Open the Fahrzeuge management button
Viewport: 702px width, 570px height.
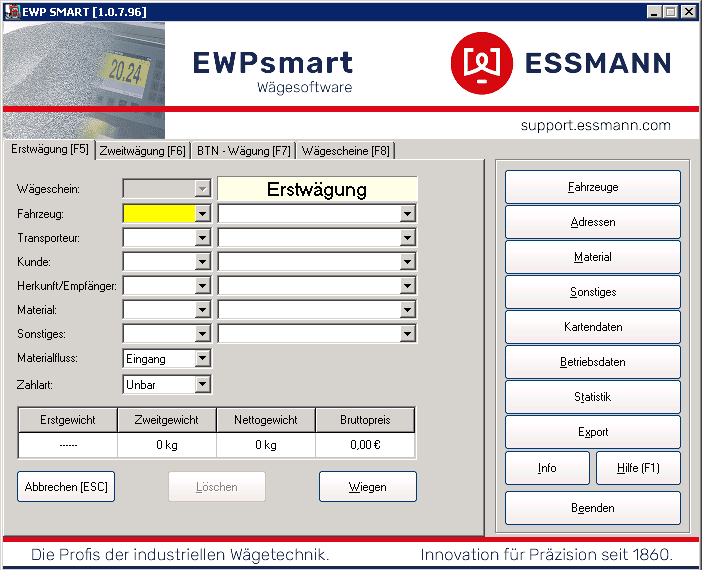click(592, 187)
